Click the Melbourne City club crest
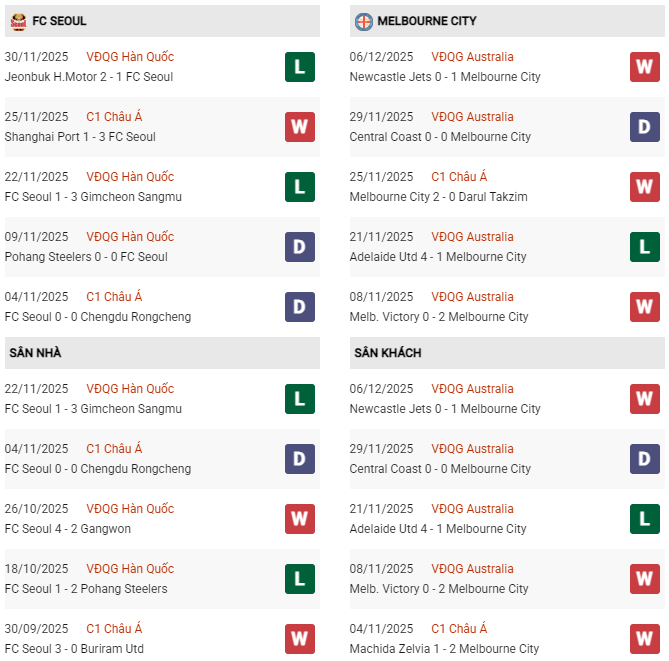This screenshot has height=661, width=669. click(364, 21)
